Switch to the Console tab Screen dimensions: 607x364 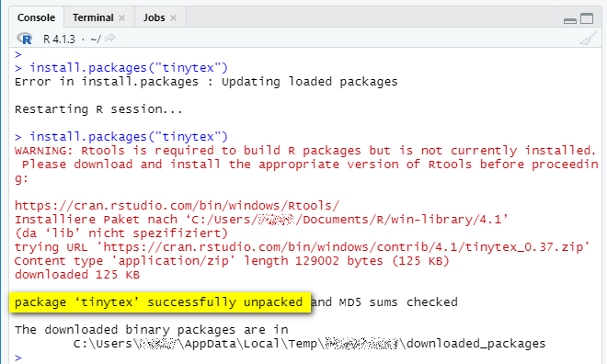pyautogui.click(x=36, y=17)
